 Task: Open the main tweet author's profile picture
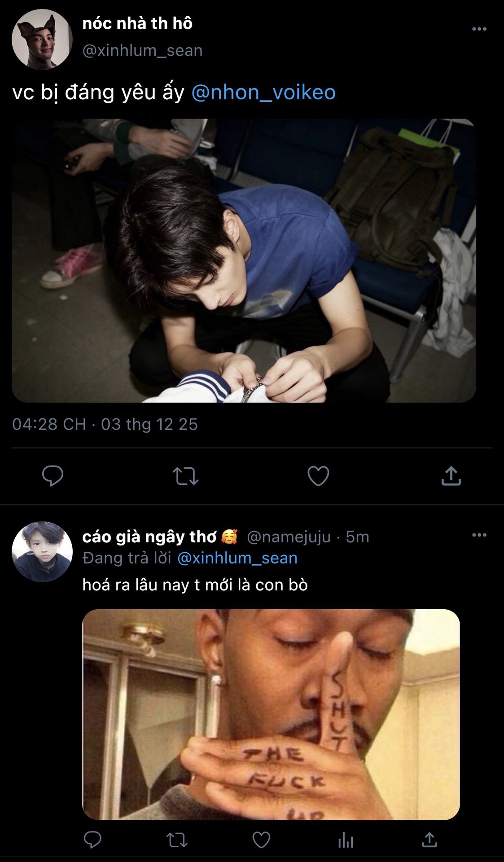coord(42,39)
